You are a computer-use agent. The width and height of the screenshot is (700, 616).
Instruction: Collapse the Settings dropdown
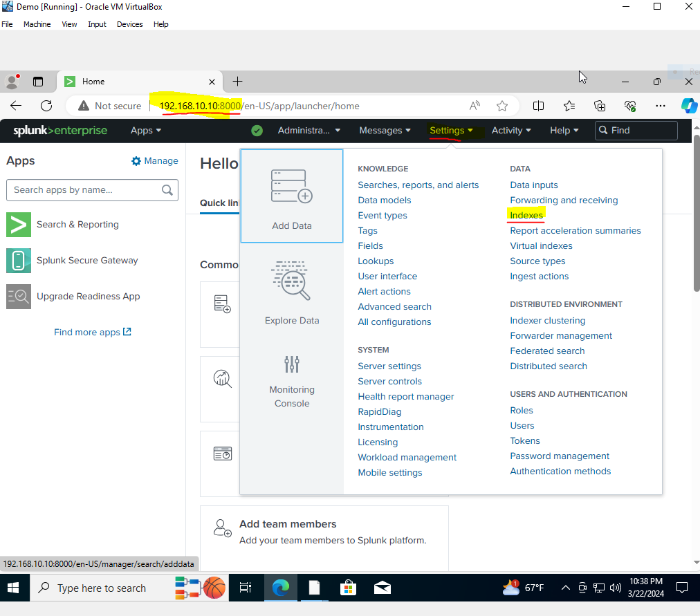click(451, 131)
